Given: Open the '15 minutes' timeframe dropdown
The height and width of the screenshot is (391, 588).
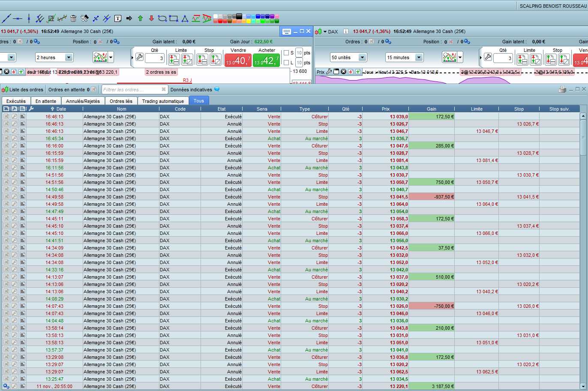Looking at the screenshot, I should click(x=419, y=57).
